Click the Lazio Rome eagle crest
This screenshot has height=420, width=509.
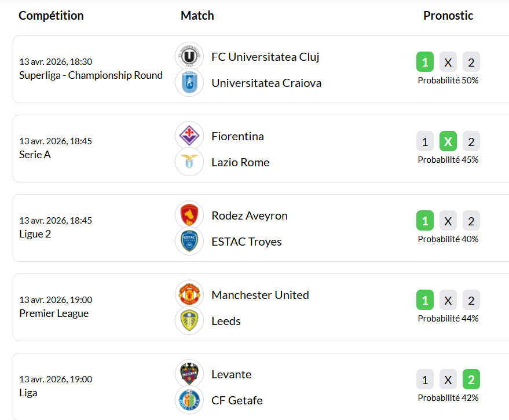coord(189,162)
